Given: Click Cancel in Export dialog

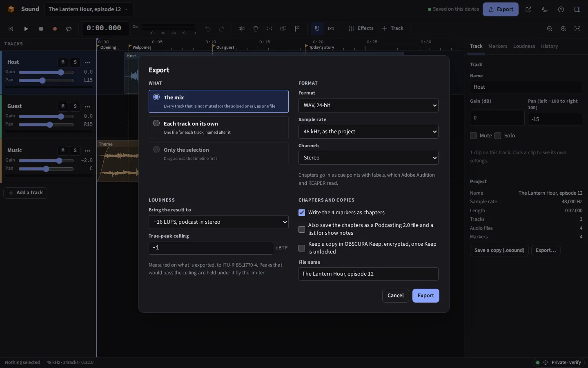Looking at the screenshot, I should (x=395, y=296).
